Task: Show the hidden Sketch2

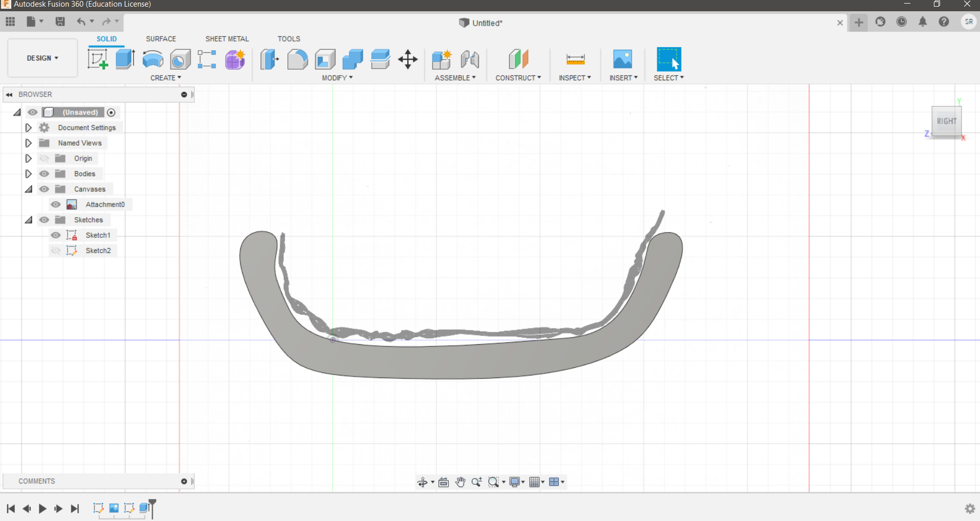Action: point(55,250)
